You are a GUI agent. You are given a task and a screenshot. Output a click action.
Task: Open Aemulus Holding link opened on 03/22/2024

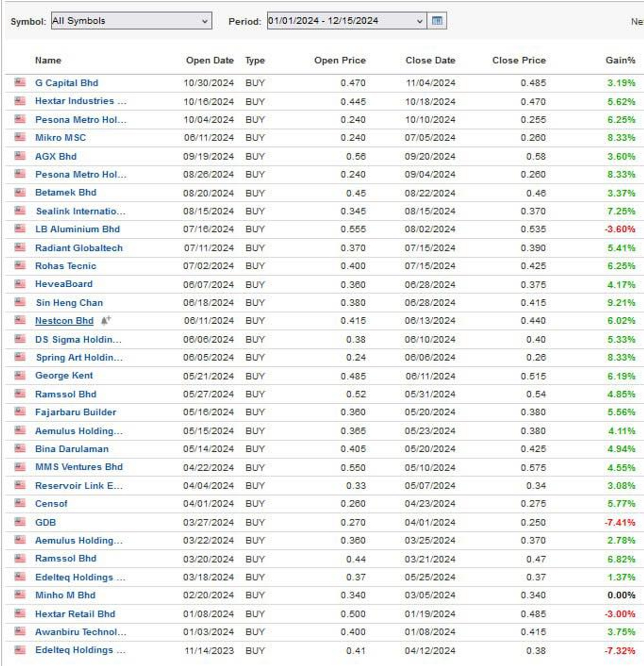coord(79,540)
